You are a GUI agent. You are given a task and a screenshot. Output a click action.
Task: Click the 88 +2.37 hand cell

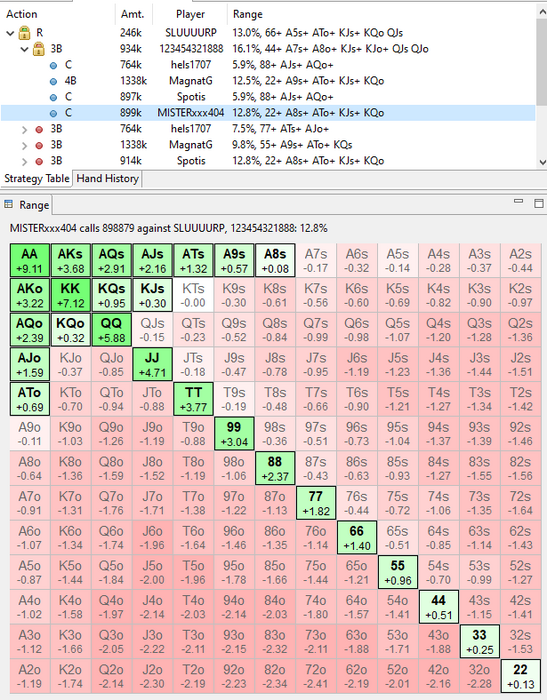[275, 468]
